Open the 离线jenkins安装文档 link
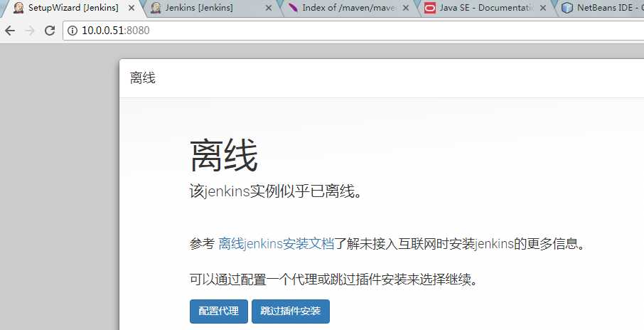Viewport: 644px width, 330px height. 276,244
